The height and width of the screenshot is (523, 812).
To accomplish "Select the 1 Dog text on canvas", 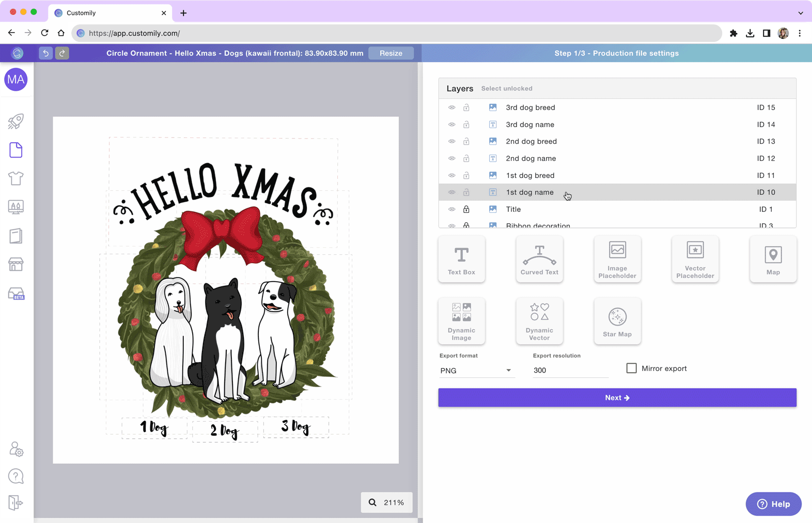I will [154, 428].
